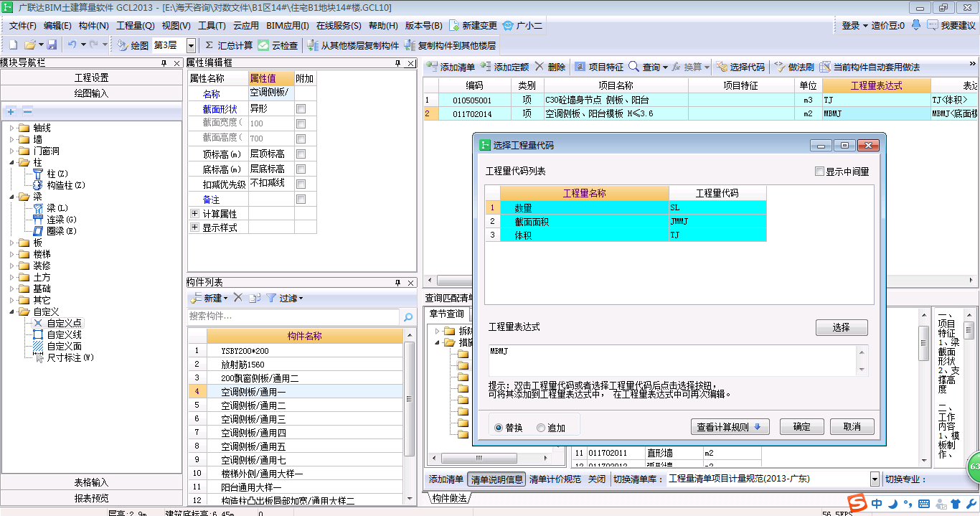This screenshot has height=516, width=980.
Task: Expand 计算属性 in property editor
Action: coord(194,214)
